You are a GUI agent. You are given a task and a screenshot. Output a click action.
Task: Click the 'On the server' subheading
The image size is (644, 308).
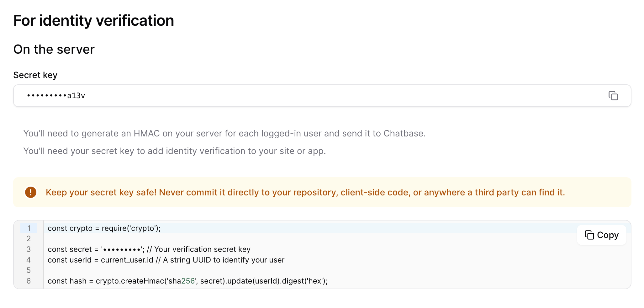[x=54, y=49]
